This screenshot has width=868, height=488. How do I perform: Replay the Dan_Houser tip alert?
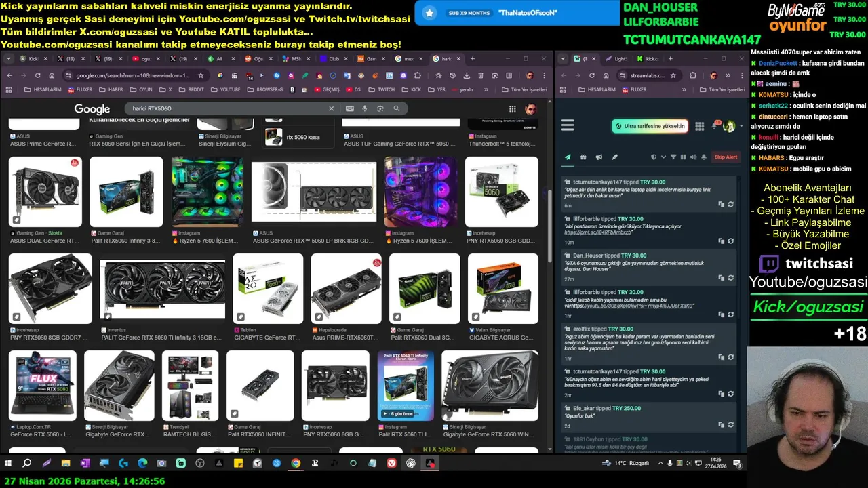(x=730, y=278)
